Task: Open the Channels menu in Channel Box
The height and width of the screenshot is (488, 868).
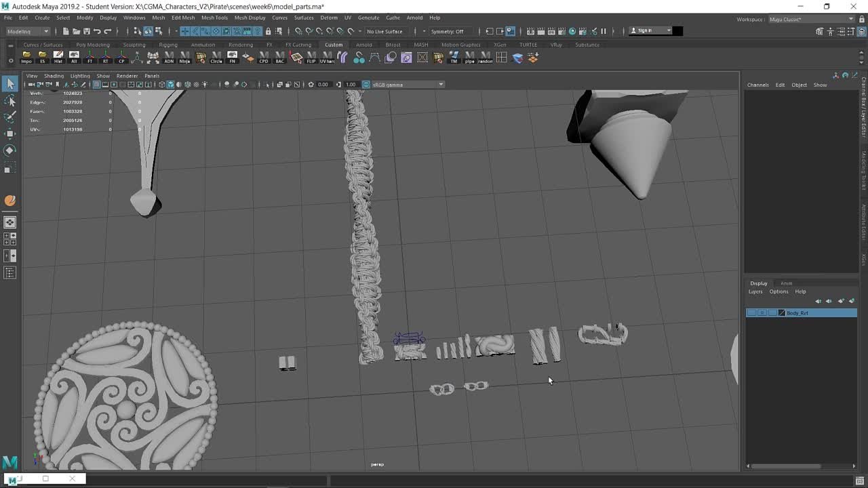Action: pyautogui.click(x=758, y=85)
